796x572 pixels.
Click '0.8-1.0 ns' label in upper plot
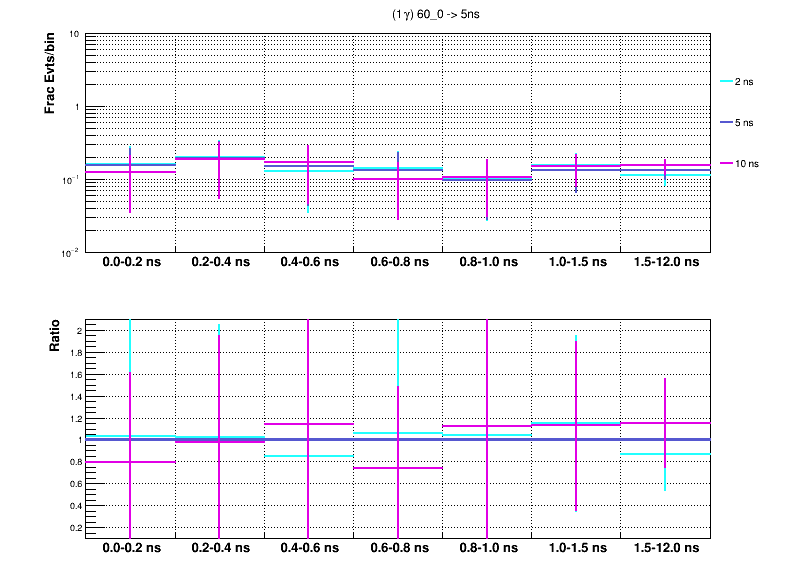[487, 263]
